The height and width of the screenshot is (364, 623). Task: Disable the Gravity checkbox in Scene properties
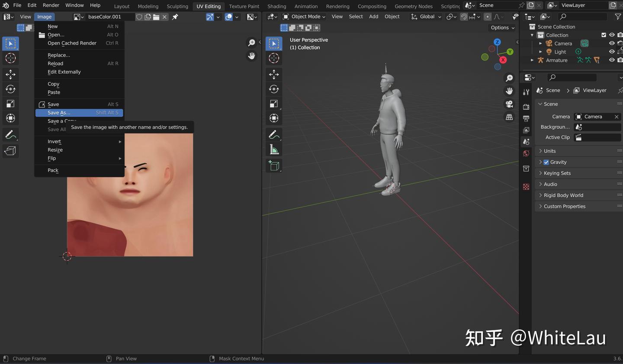546,162
